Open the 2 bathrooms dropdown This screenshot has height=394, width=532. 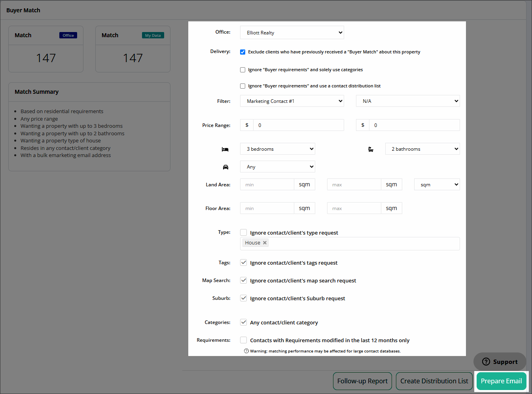click(x=422, y=149)
